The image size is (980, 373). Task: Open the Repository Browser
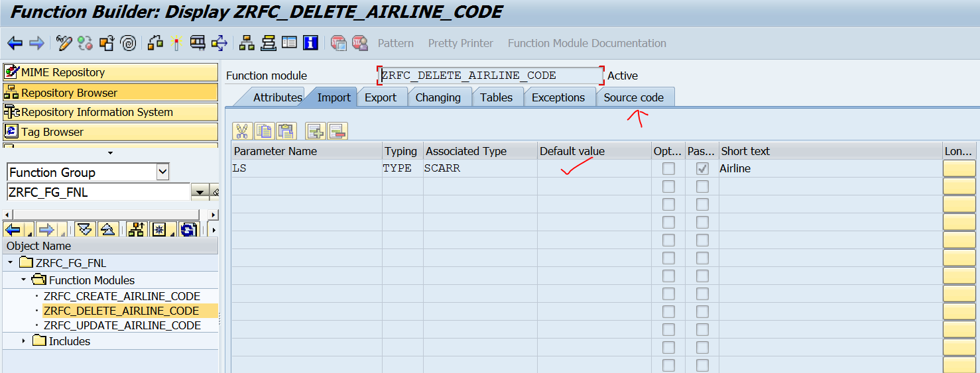pos(110,92)
